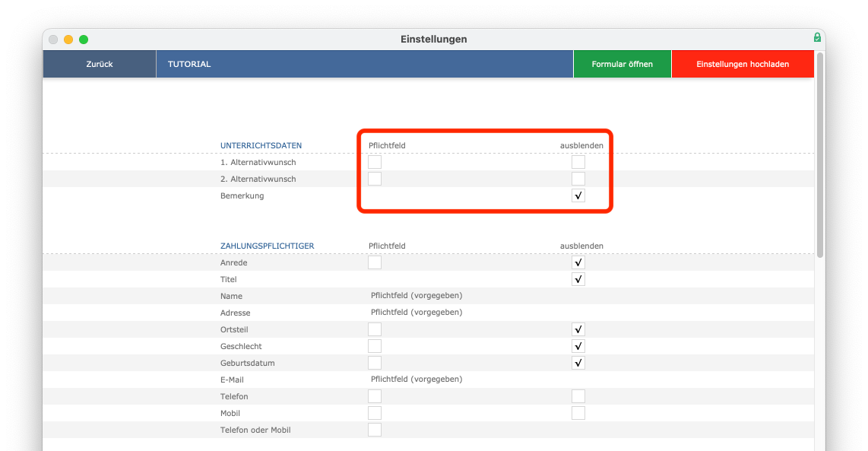Click the Zurück button
Image resolution: width=868 pixels, height=451 pixels.
coord(100,65)
